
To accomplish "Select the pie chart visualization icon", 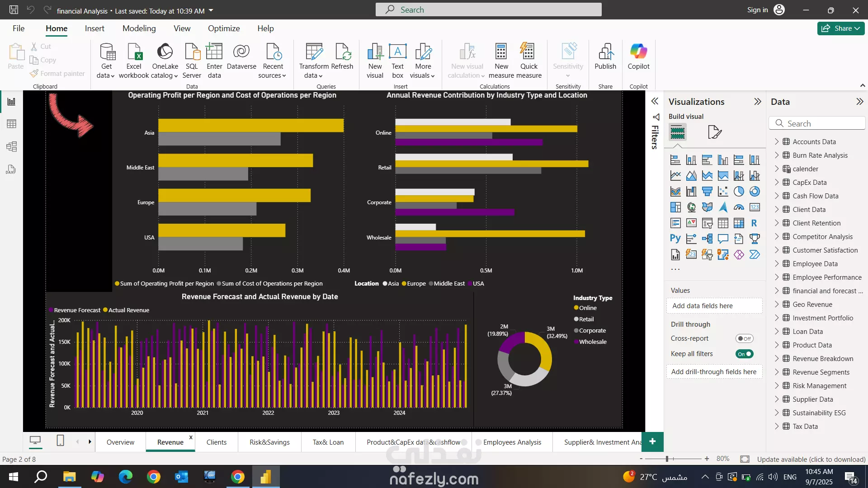I will tap(739, 192).
